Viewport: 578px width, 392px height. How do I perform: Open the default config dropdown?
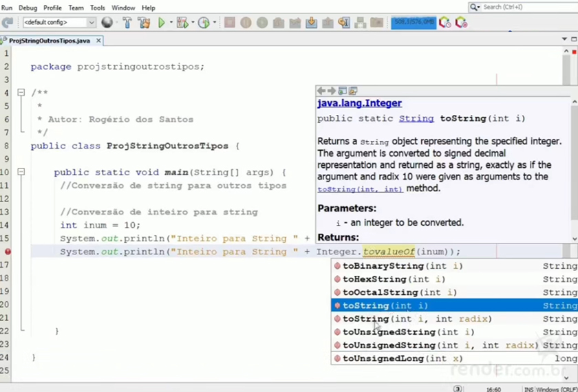pos(58,23)
